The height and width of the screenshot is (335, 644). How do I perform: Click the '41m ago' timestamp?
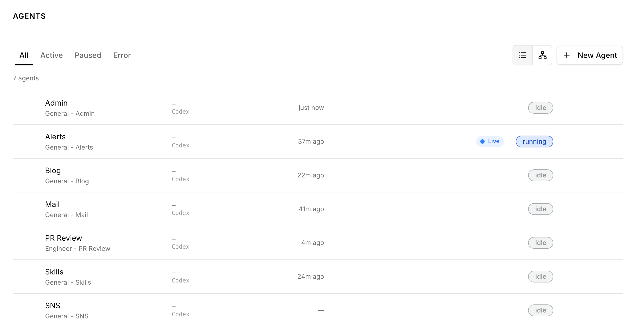tap(311, 209)
